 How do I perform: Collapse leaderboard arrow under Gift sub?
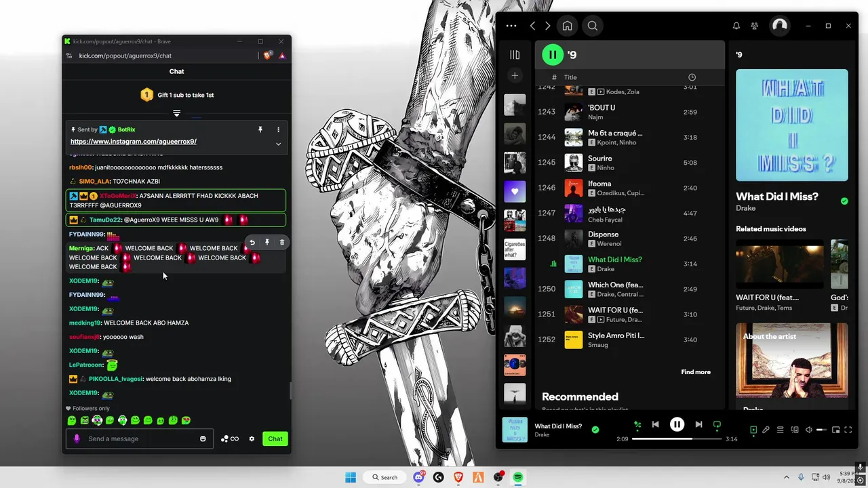pyautogui.click(x=176, y=113)
